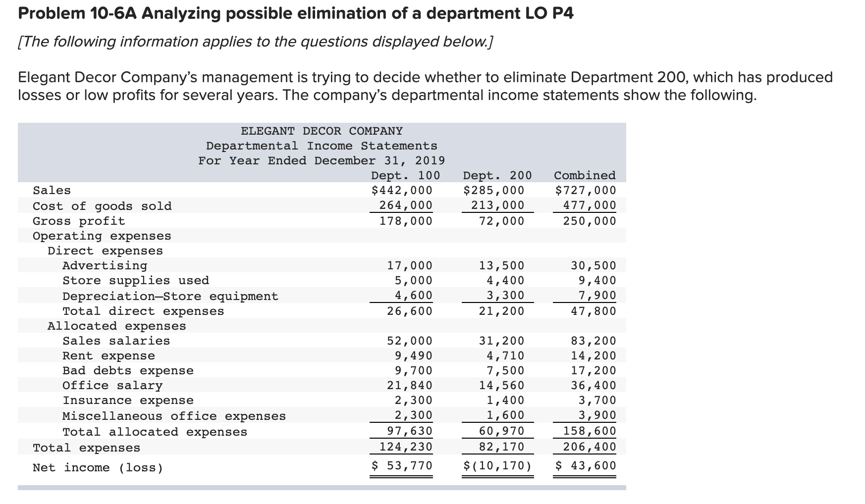
Task: Click Dept. 100 sales value $442,000
Action: 402,191
